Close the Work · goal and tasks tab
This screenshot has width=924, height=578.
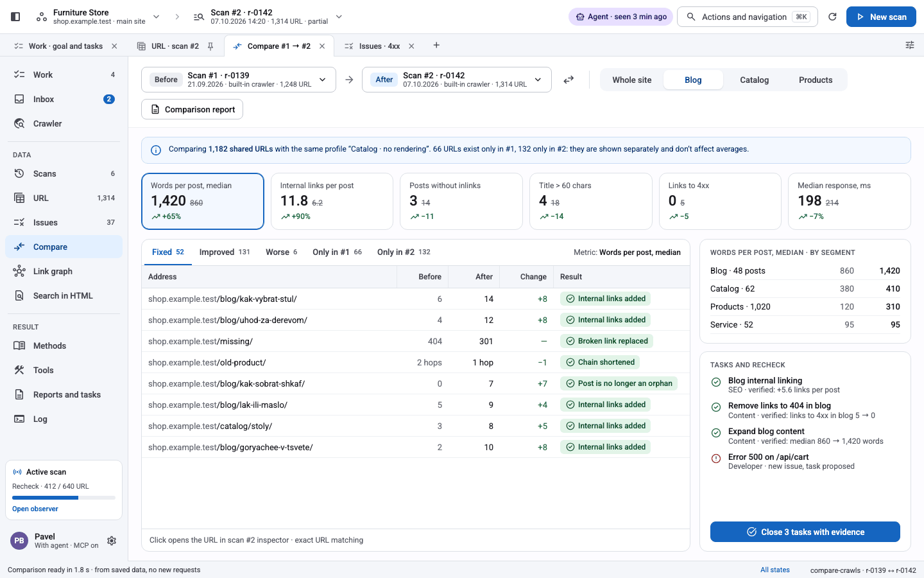[x=114, y=46]
